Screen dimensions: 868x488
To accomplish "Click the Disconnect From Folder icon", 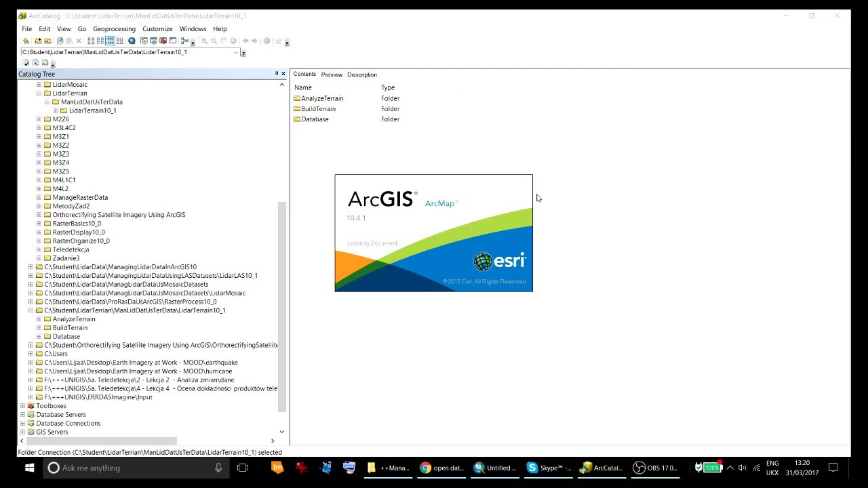I will 47,41.
